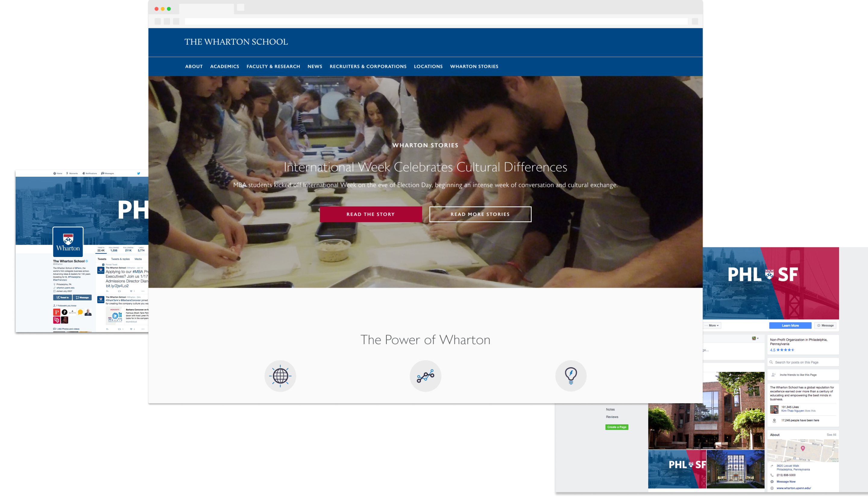
Task: Open the profile thumbnail dropdown caret
Action: tap(758, 339)
